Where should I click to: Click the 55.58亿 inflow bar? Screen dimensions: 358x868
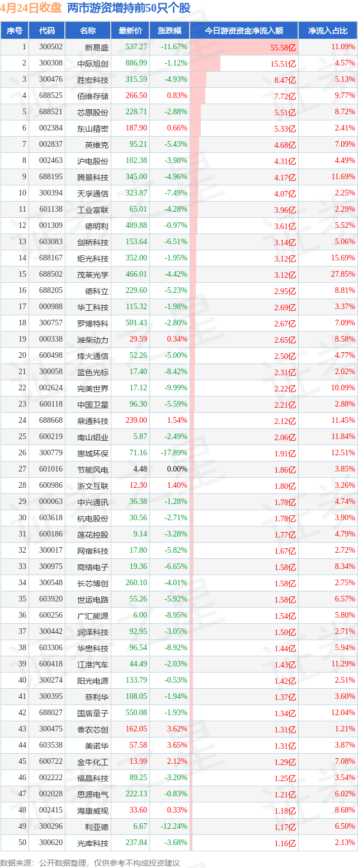243,48
